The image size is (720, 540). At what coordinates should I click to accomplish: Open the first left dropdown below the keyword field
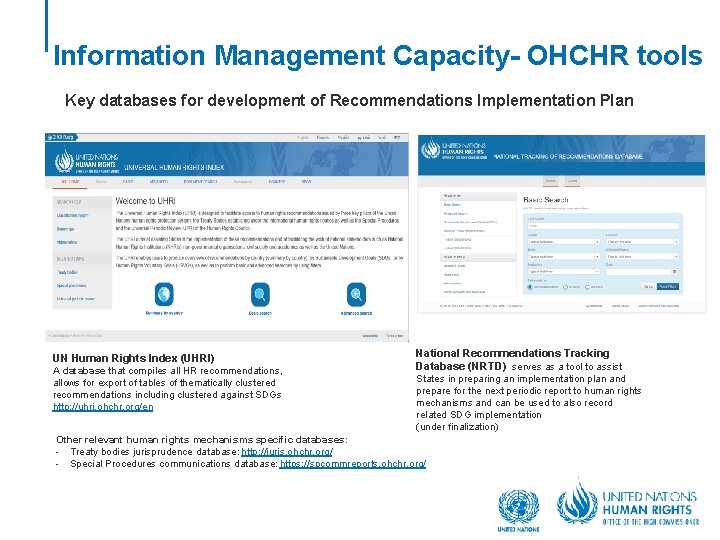click(564, 242)
